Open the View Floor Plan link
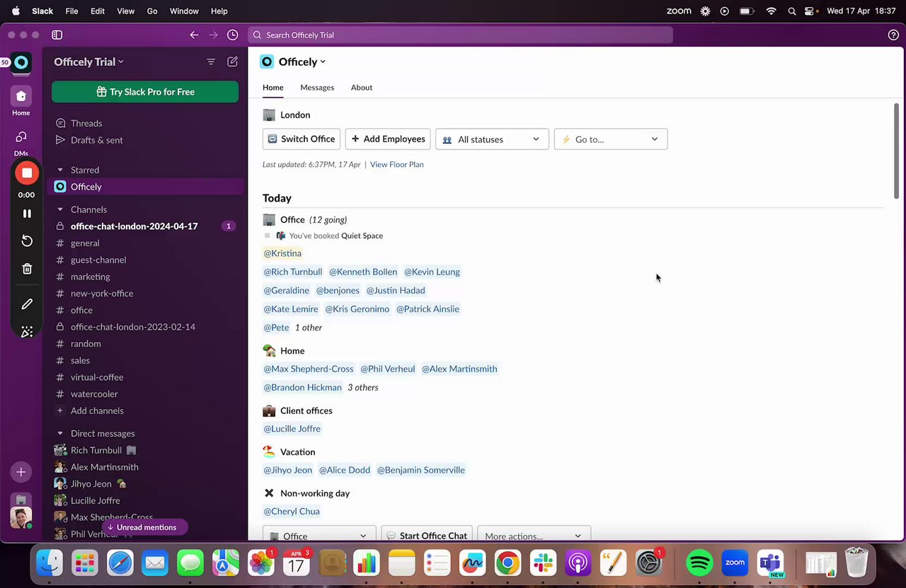906x588 pixels. click(x=396, y=164)
